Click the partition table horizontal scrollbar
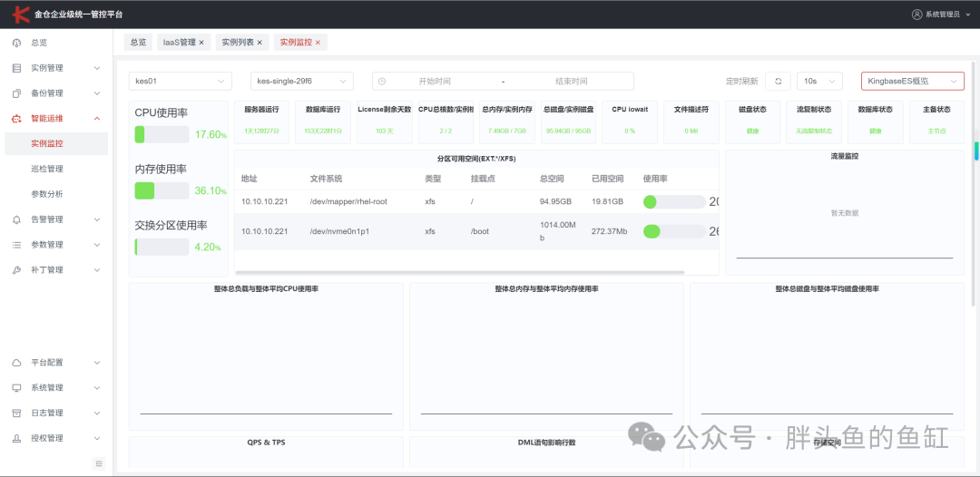The height and width of the screenshot is (477, 980). pyautogui.click(x=460, y=272)
